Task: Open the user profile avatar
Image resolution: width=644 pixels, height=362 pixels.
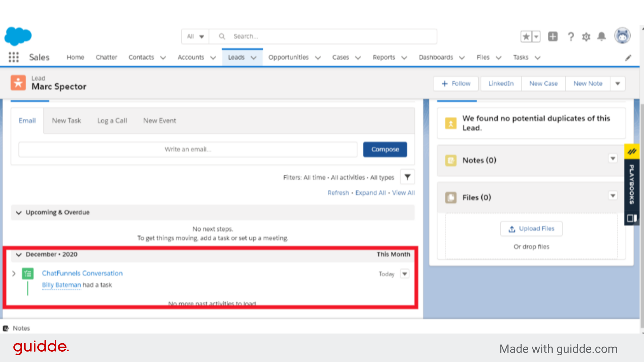Action: (x=622, y=36)
